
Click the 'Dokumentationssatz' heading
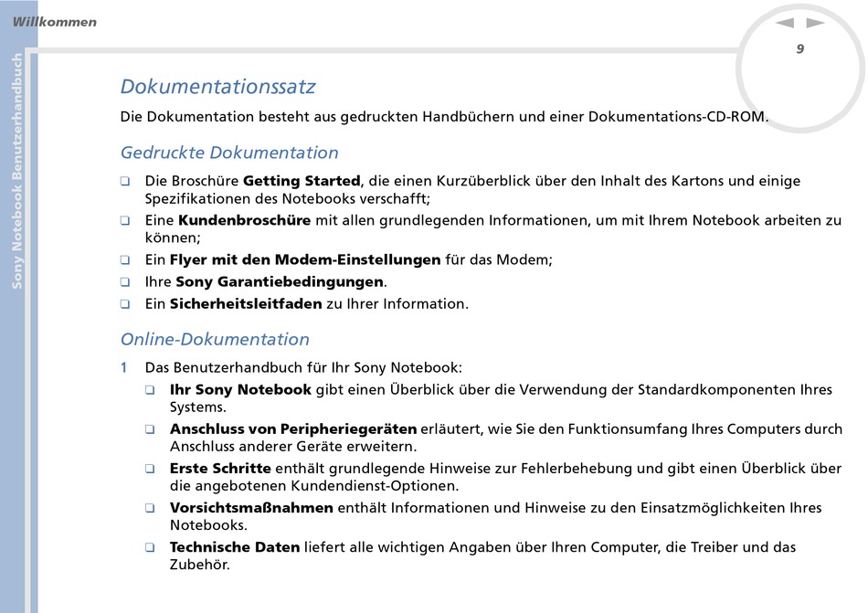tap(218, 86)
